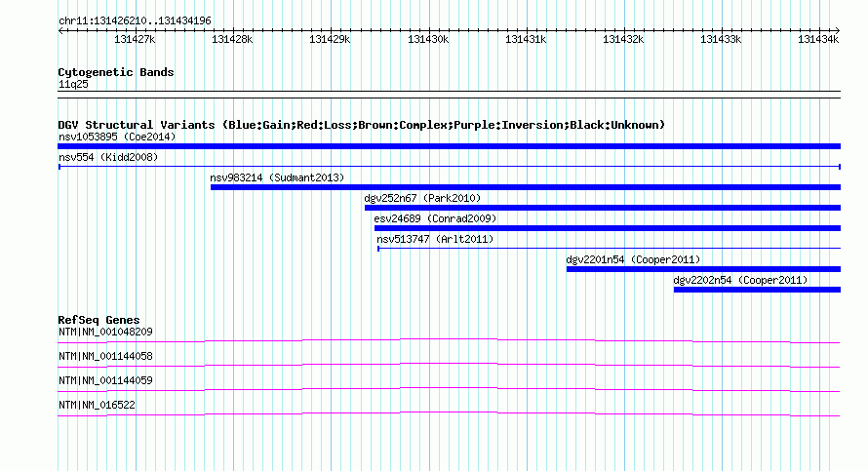
Task: Open gene NTM|NM_001048209 label
Action: click(105, 333)
